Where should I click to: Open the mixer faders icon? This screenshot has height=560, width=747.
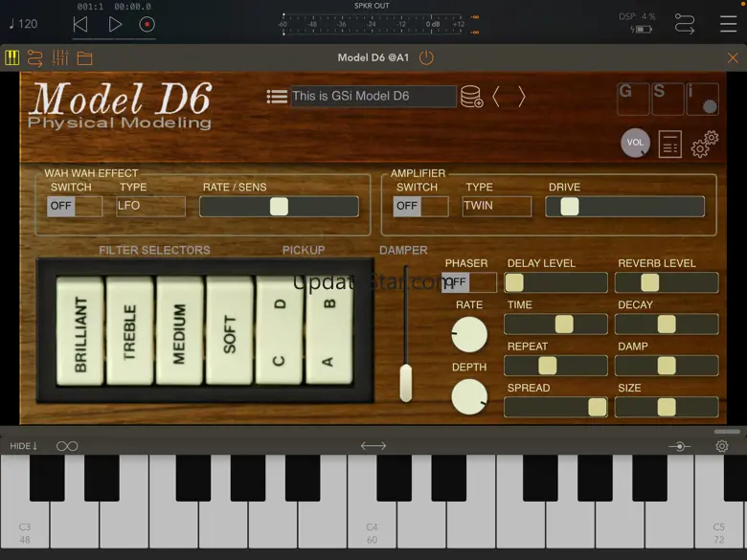point(60,58)
